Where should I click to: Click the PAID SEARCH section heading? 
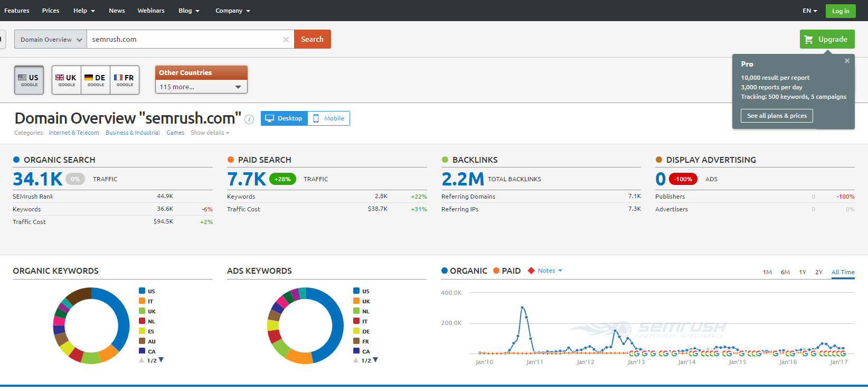coord(265,160)
